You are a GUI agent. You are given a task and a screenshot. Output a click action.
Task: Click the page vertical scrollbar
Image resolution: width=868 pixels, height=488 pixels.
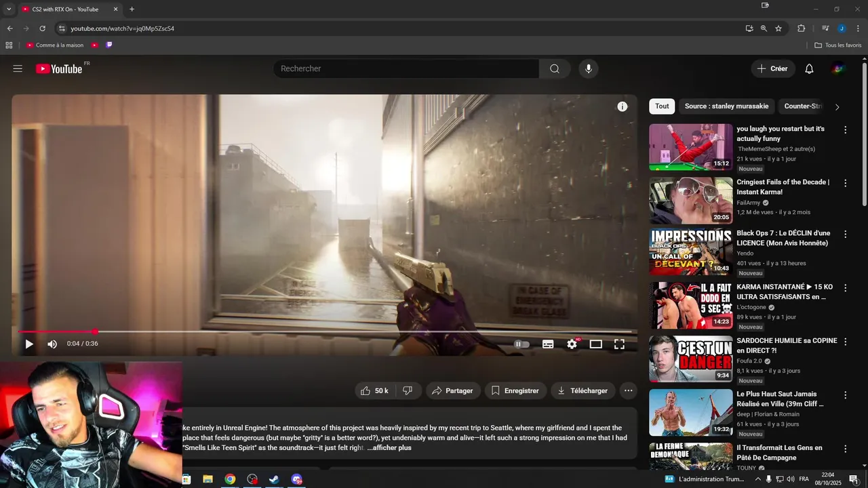pos(864,133)
